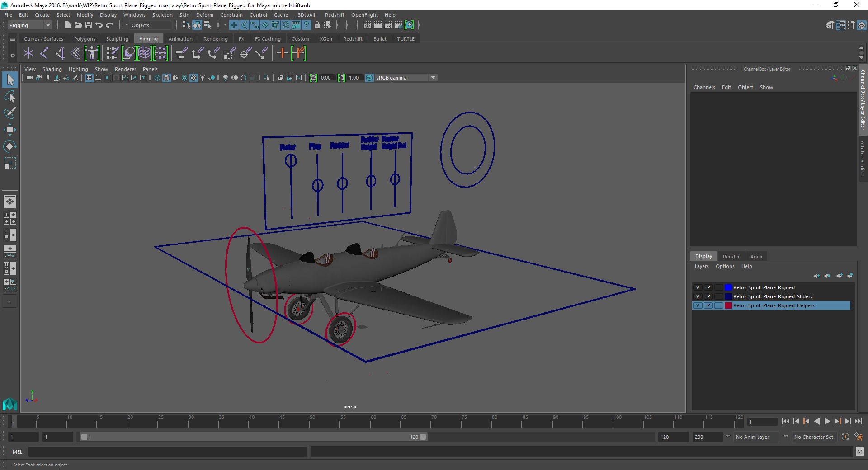Screen dimensions: 868x470
Task: Toggle visibility V of Retro_Sport_Plane_Rigged_Helpers layer
Action: pyautogui.click(x=698, y=305)
